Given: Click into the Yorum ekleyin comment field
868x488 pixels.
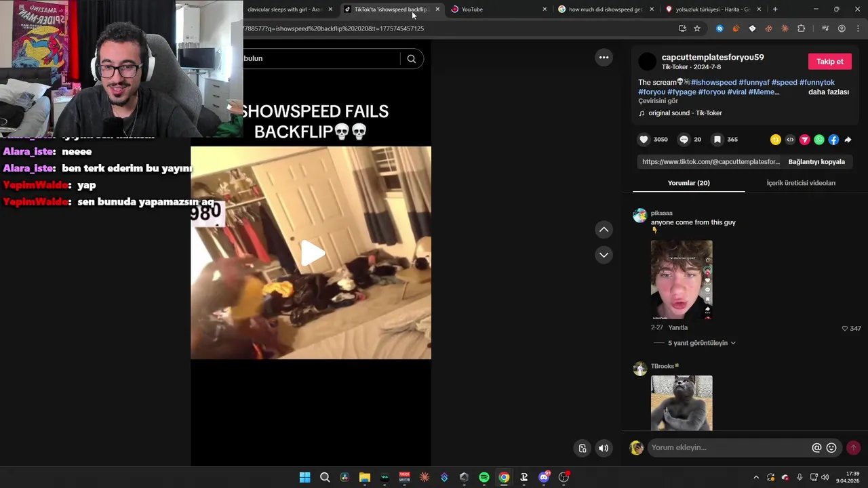Looking at the screenshot, I should (729, 448).
